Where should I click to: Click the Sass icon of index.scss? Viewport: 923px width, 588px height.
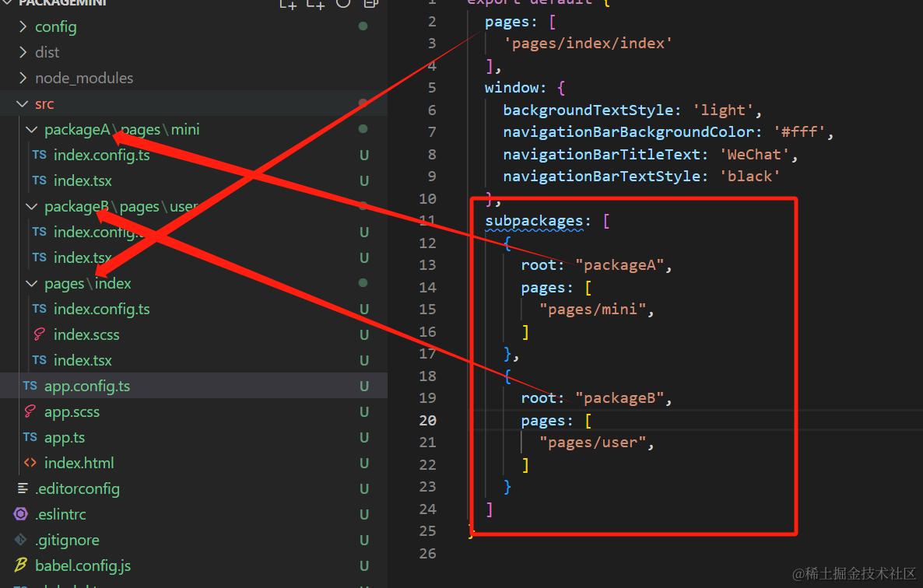coord(40,334)
